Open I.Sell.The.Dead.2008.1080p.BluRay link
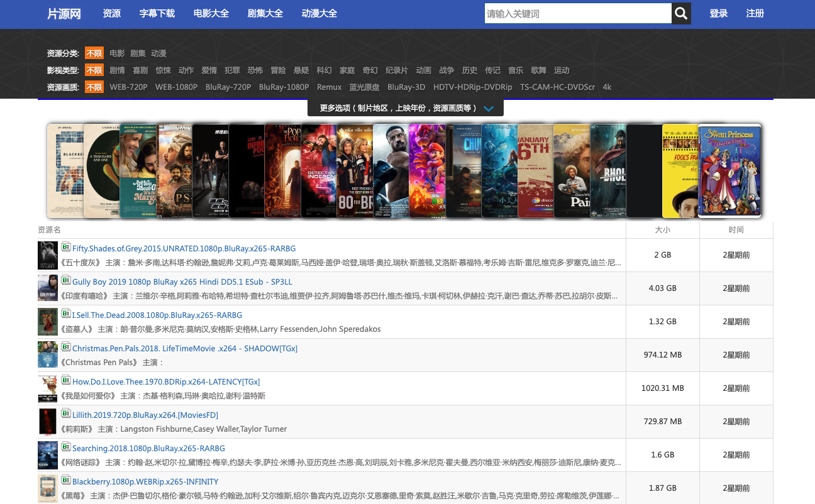The image size is (815, 504). point(157,315)
